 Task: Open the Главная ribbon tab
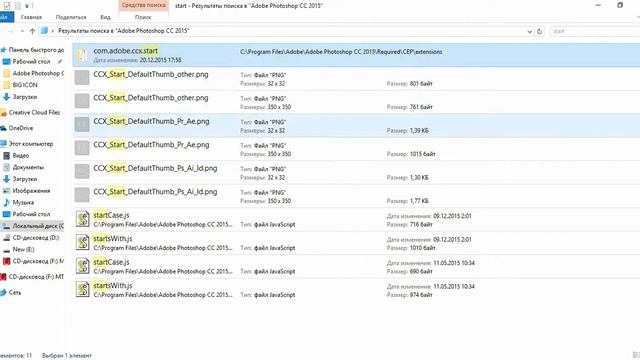click(x=31, y=17)
